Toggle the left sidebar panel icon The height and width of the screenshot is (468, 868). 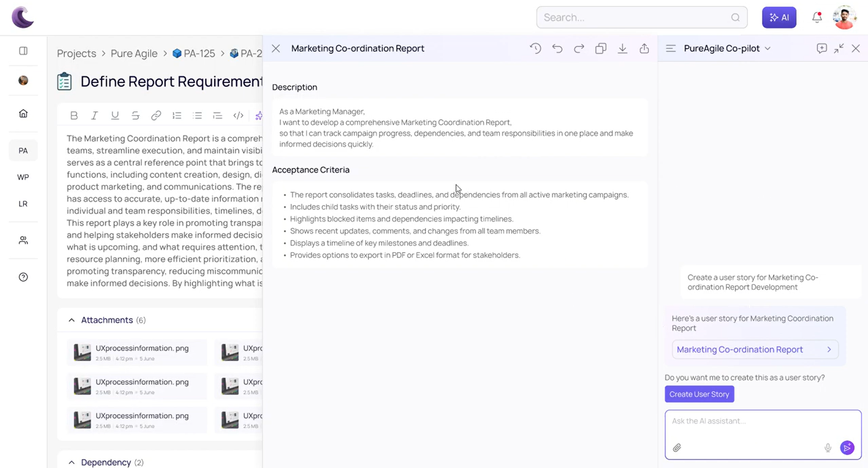click(24, 51)
